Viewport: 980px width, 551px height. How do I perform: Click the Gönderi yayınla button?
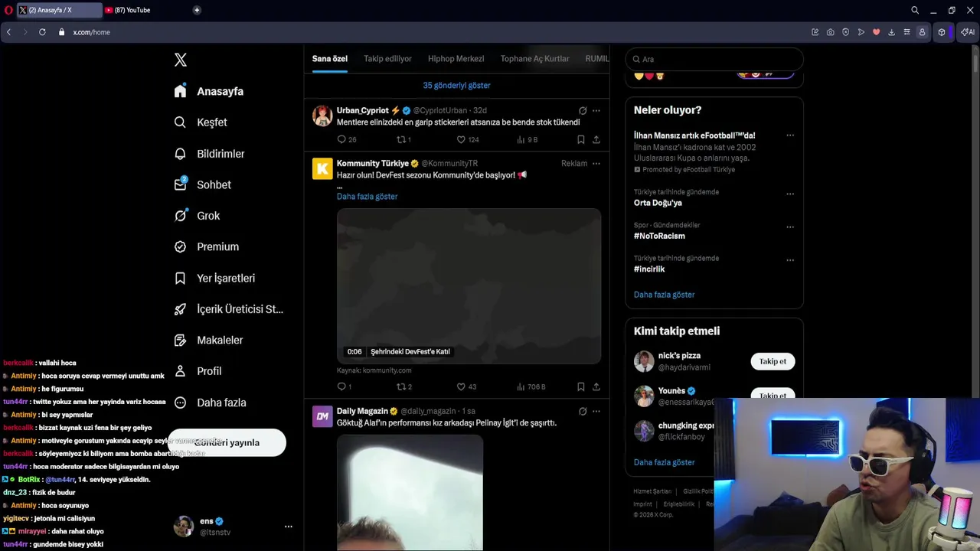227,442
